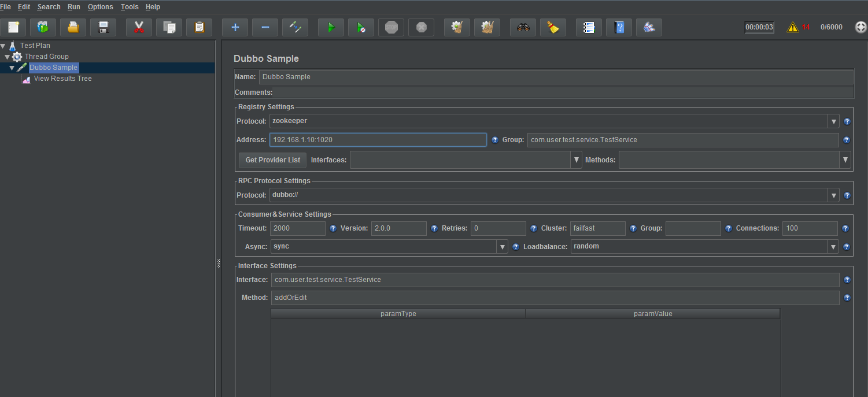Click help icon next to Interface field
Screen dimensions: 868x397
(847, 280)
